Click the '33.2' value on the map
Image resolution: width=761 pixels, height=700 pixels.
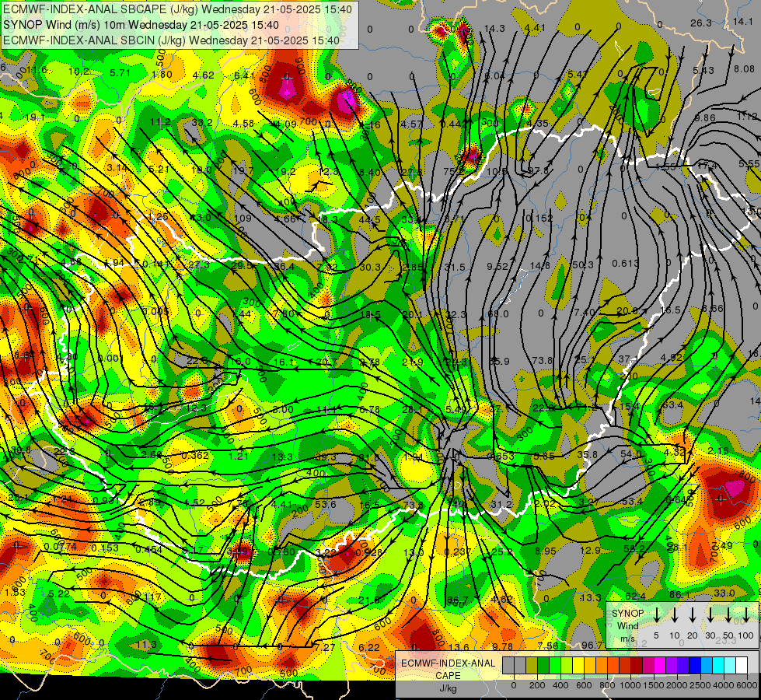click(202, 122)
